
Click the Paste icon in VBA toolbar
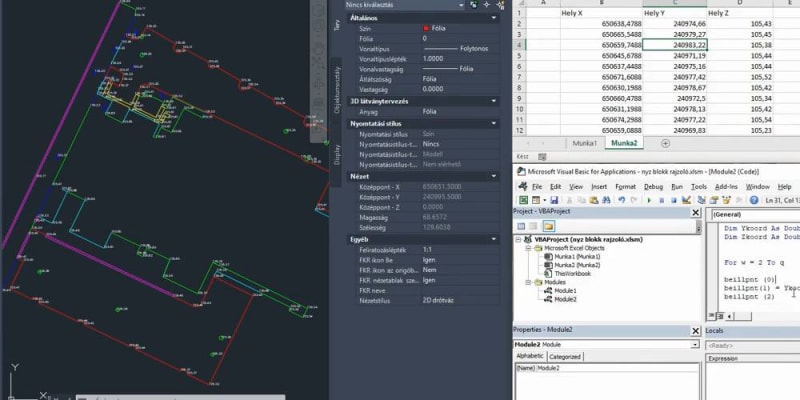click(595, 200)
